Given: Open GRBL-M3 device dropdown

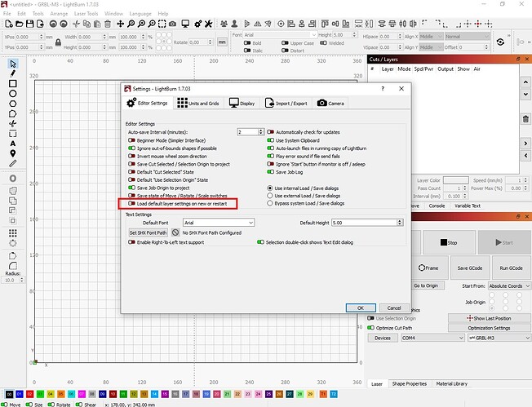Looking at the screenshot, I should (499, 338).
